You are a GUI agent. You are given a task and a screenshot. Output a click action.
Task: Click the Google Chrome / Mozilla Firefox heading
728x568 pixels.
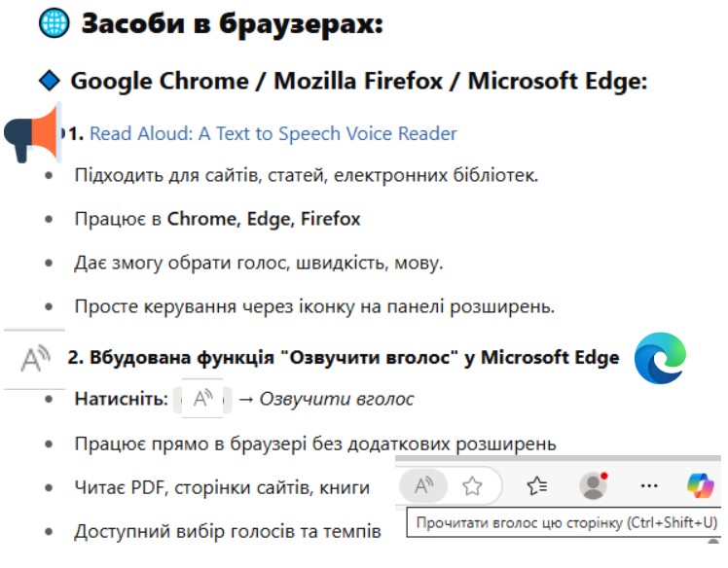(x=358, y=81)
